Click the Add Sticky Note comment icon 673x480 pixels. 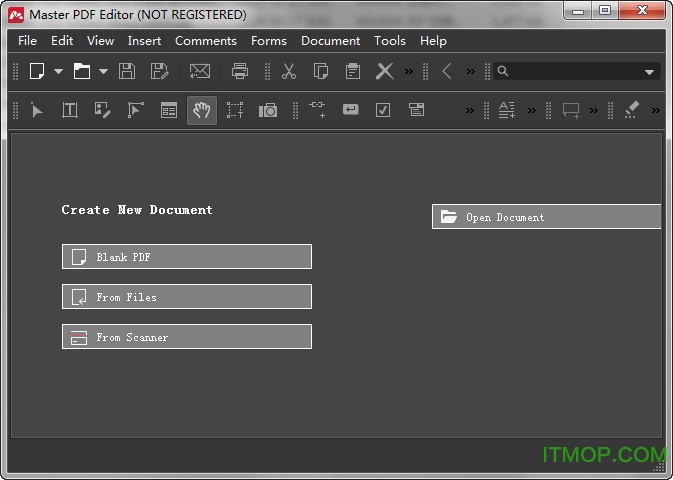571,110
